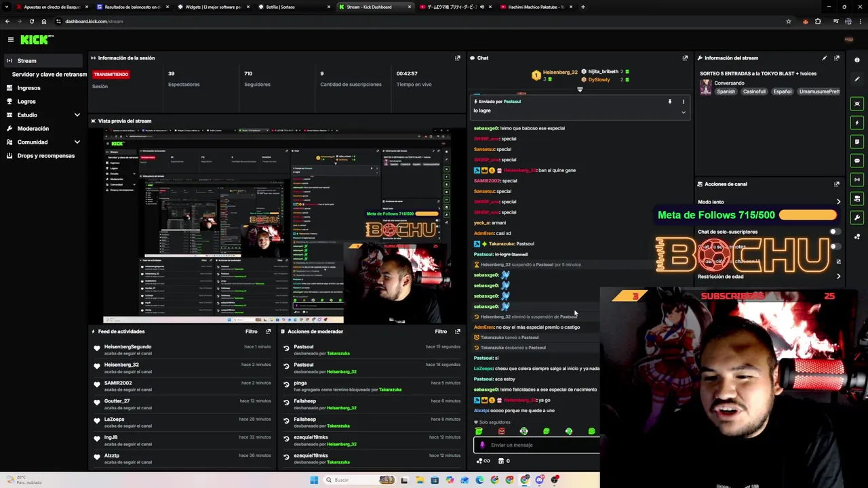Pop out the Acciones de canal panel
Image resolution: width=868 pixels, height=488 pixels.
pyautogui.click(x=837, y=184)
